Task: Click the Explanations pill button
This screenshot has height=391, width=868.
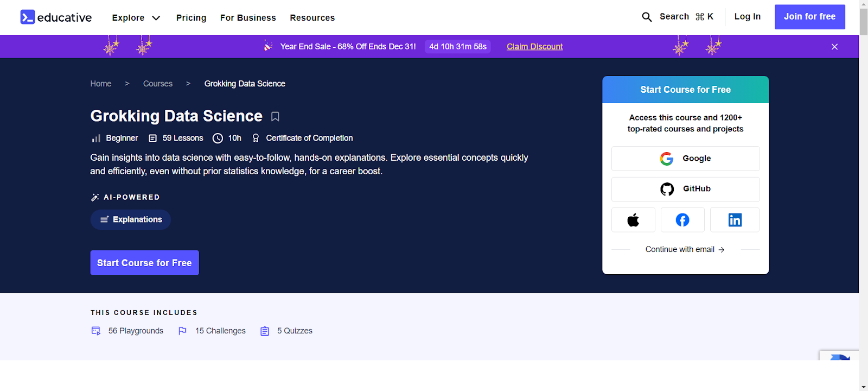Action: point(131,219)
